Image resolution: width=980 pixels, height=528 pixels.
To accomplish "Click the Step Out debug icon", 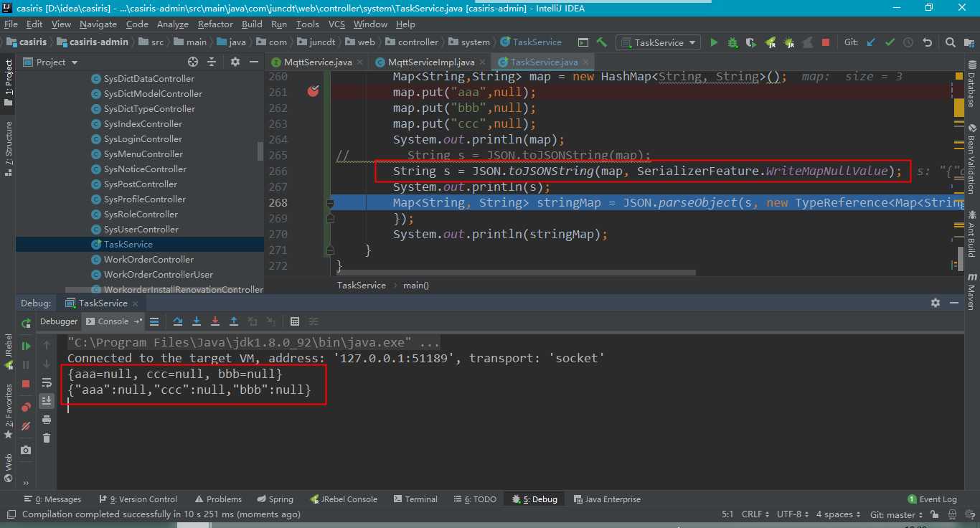I will click(x=233, y=321).
